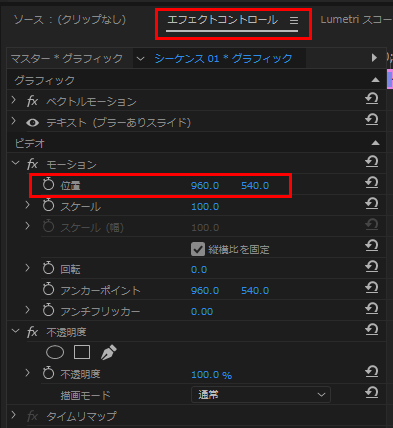The height and width of the screenshot is (428, 393).
Task: Click the 回転 value 0.0
Action: click(199, 270)
